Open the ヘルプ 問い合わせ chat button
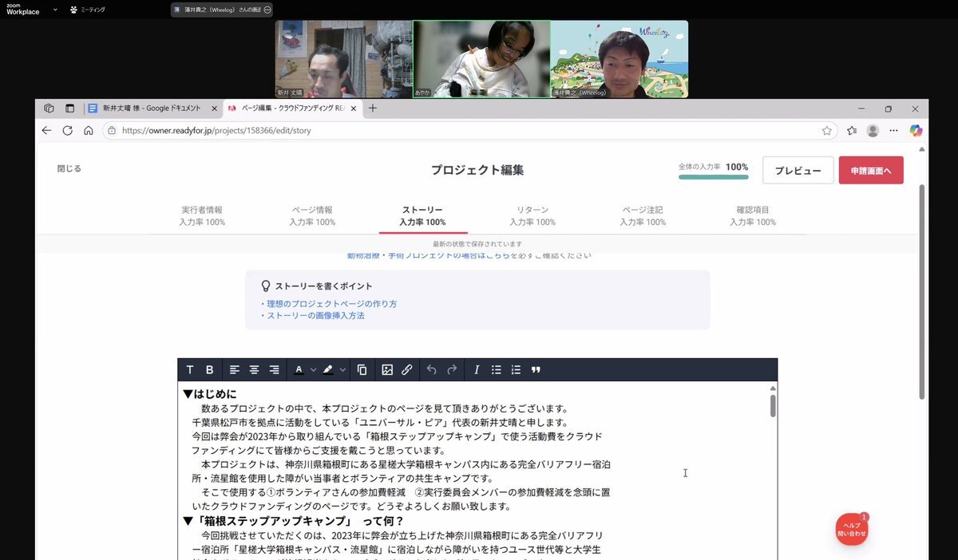Image resolution: width=958 pixels, height=560 pixels. click(852, 530)
